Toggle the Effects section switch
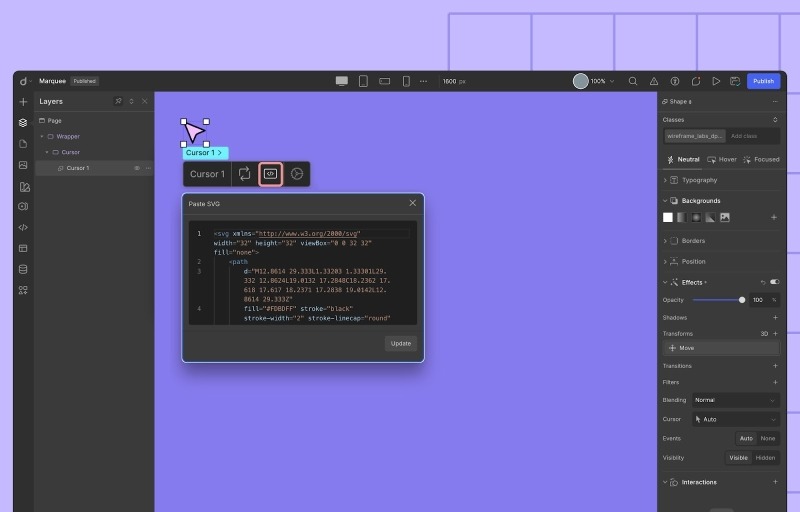This screenshot has width=800, height=512. click(x=774, y=282)
